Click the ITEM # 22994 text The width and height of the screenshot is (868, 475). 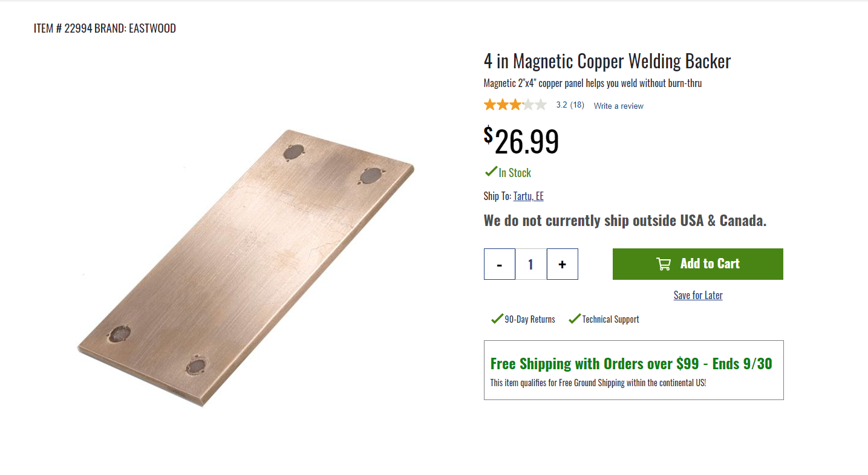(63, 28)
